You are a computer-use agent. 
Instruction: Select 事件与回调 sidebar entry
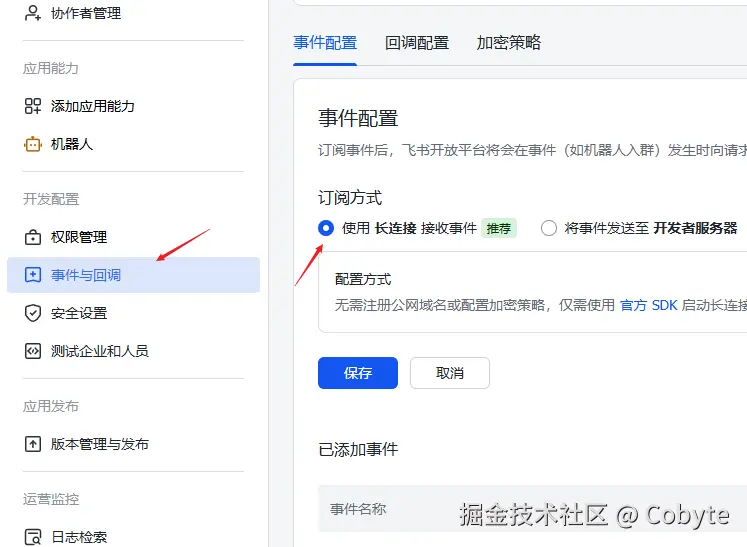pos(133,275)
